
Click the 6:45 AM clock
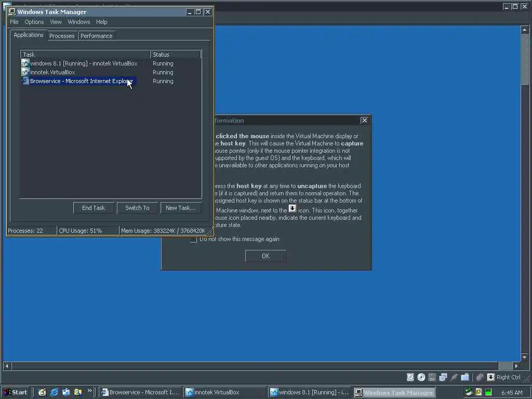click(512, 393)
